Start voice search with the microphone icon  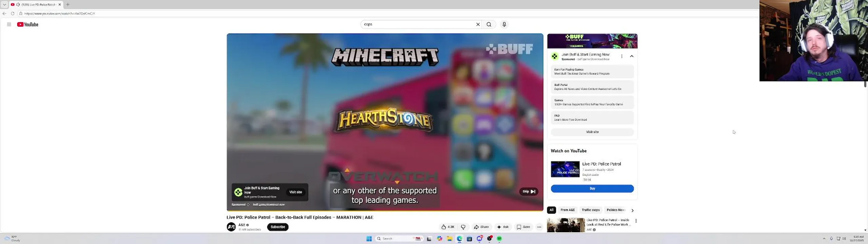[504, 24]
